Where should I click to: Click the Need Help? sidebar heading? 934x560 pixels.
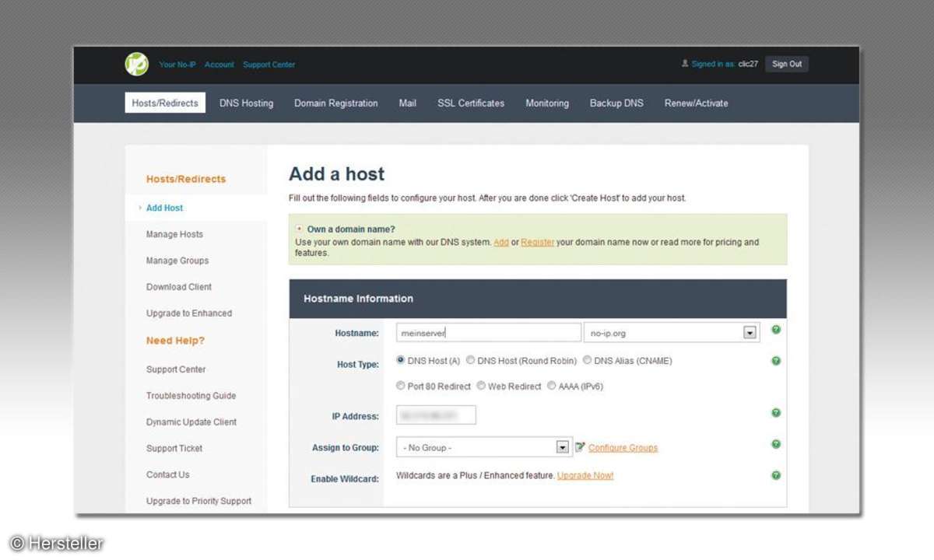coord(175,341)
